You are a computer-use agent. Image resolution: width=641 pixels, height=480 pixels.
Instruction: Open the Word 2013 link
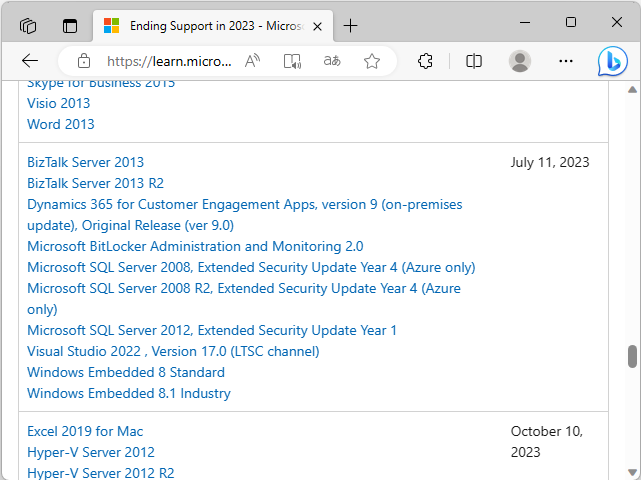pyautogui.click(x=61, y=124)
